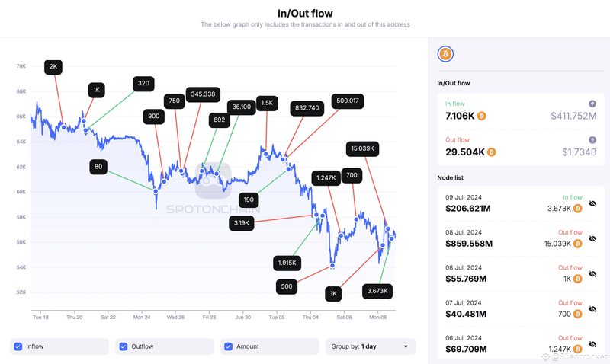
Task: Uncheck the Outflow checkbox
Action: click(124, 346)
